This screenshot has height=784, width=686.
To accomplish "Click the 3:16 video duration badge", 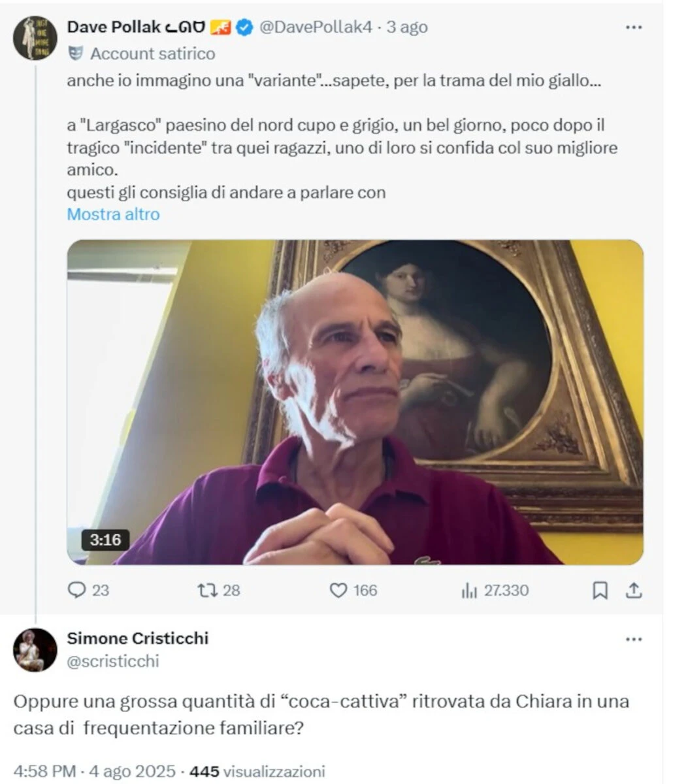I will click(105, 540).
